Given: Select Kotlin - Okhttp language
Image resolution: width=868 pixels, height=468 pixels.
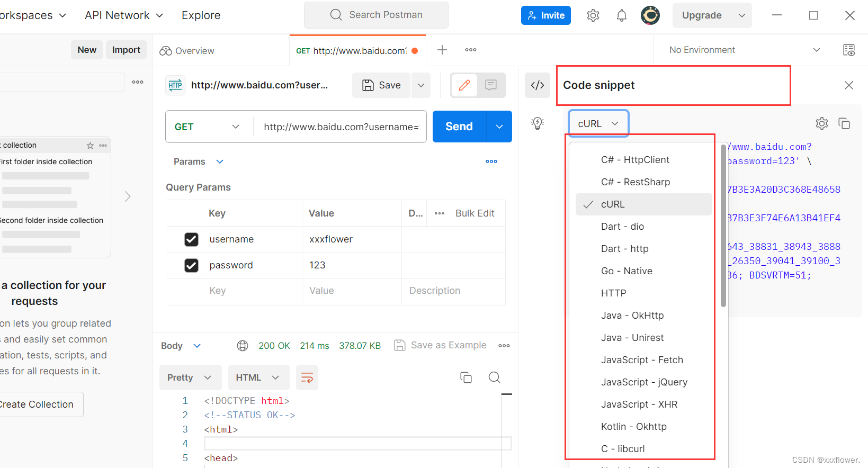Looking at the screenshot, I should tap(643, 427).
